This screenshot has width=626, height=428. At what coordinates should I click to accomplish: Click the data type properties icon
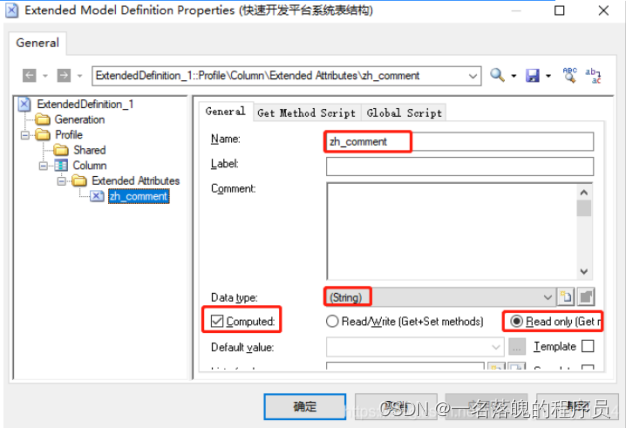click(x=586, y=297)
